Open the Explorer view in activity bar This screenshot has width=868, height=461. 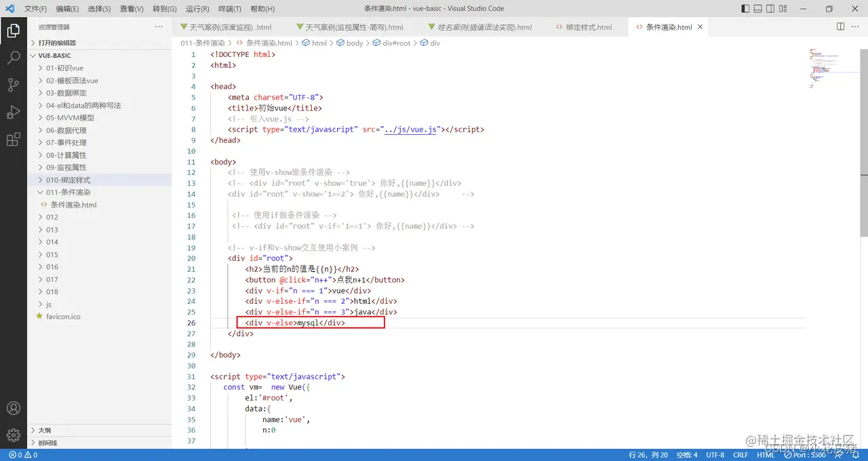[x=13, y=31]
